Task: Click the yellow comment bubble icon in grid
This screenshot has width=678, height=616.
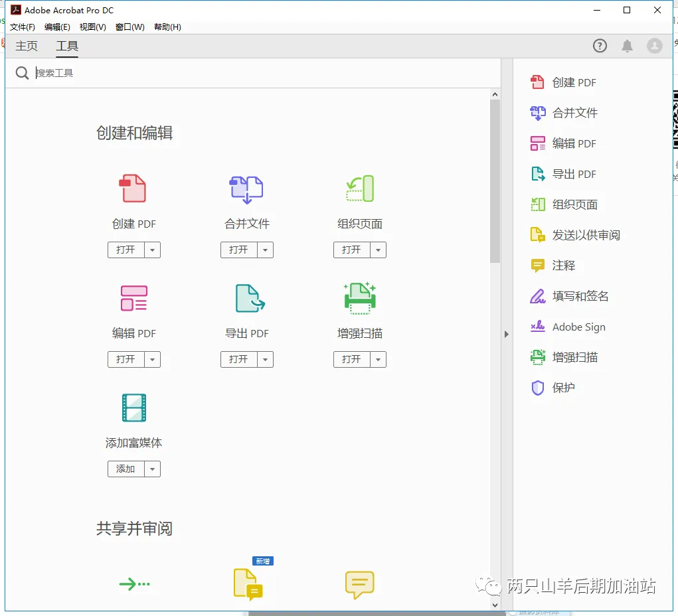Action: 360,585
